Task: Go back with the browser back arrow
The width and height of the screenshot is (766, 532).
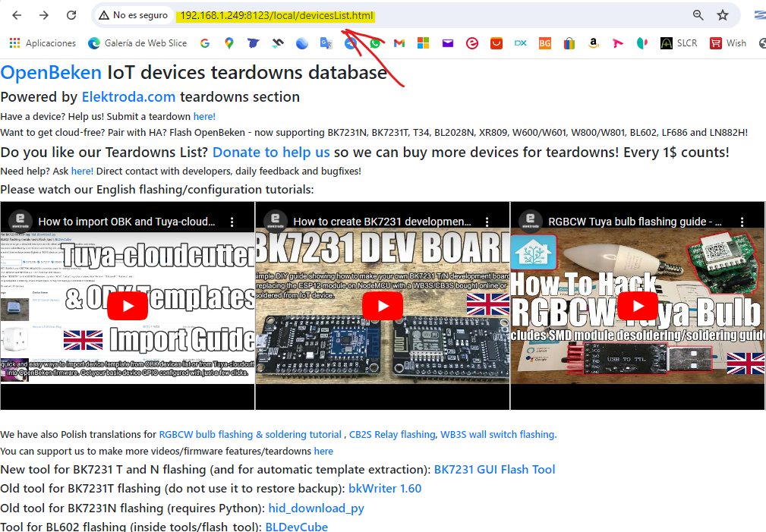Action: coord(17,15)
